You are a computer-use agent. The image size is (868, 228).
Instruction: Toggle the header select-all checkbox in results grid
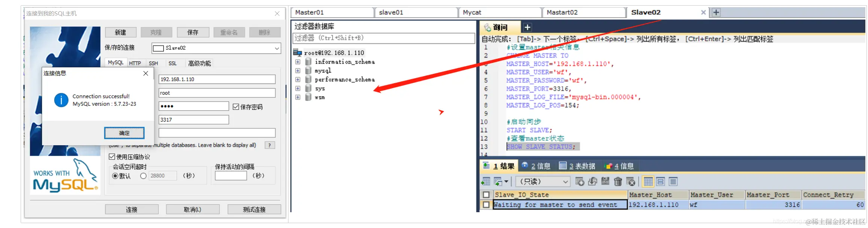tap(486, 195)
